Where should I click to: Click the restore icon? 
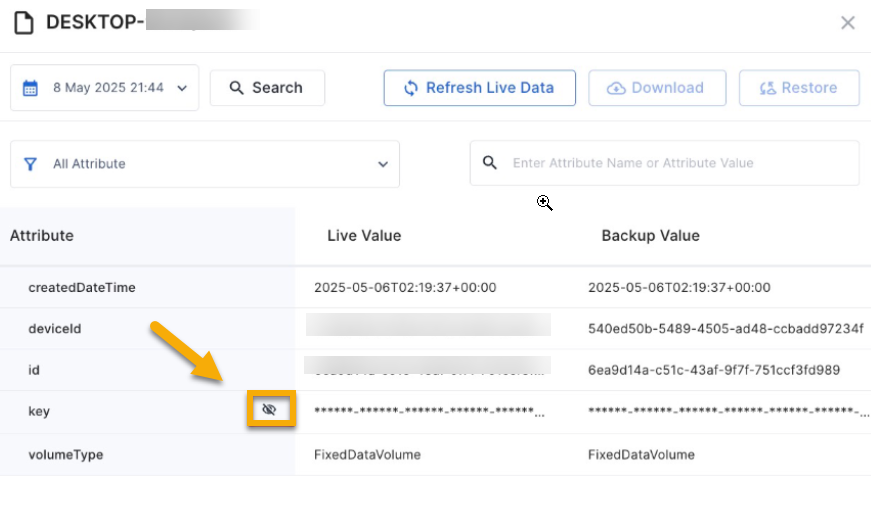[x=768, y=88]
